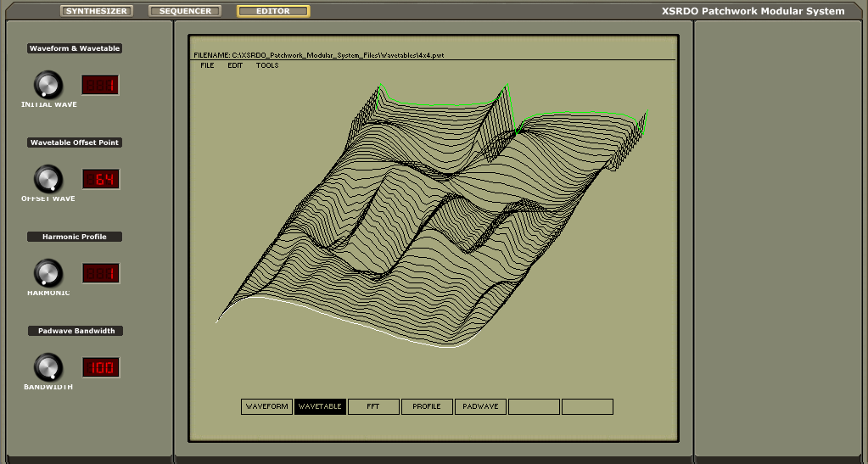The image size is (868, 464).
Task: Click the Harmonic knob
Action: click(48, 273)
